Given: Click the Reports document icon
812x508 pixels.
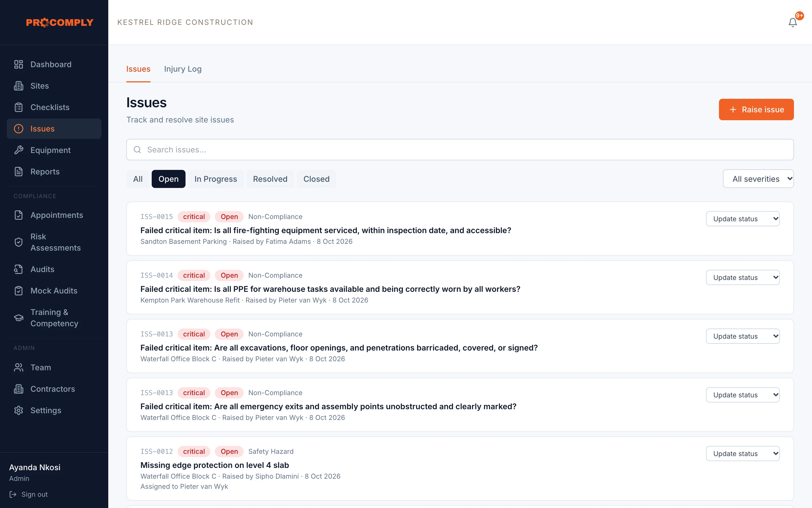Looking at the screenshot, I should 18,172.
